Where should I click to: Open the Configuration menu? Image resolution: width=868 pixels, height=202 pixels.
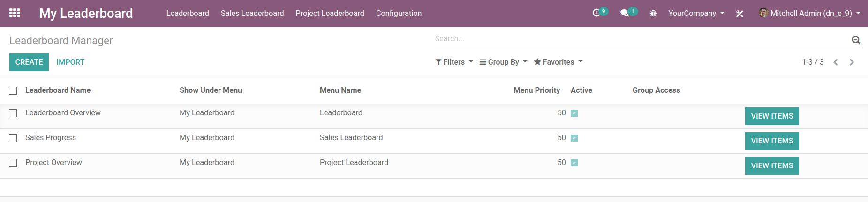coord(399,14)
